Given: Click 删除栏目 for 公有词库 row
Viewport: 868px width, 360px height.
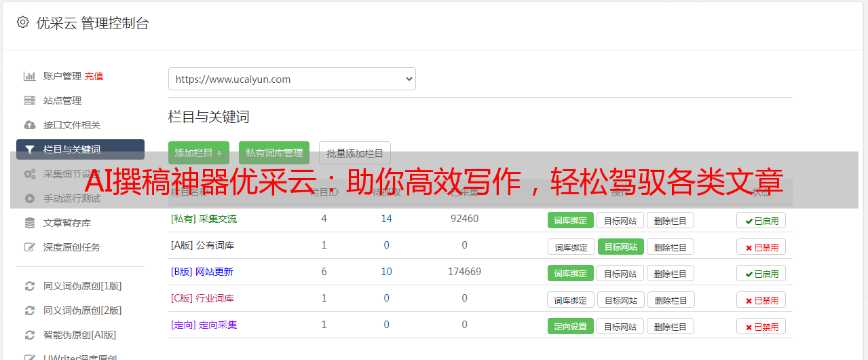Looking at the screenshot, I should point(671,247).
